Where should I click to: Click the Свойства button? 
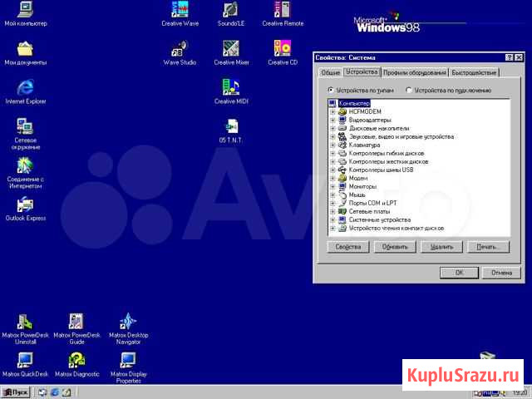coord(348,247)
